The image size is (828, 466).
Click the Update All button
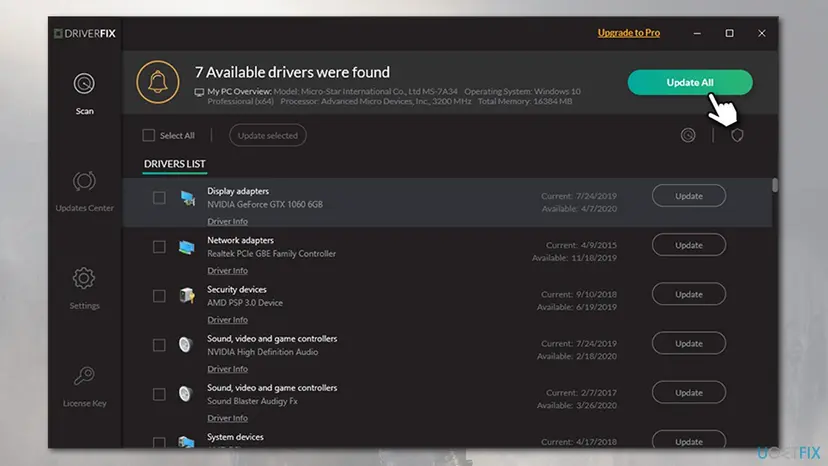690,82
